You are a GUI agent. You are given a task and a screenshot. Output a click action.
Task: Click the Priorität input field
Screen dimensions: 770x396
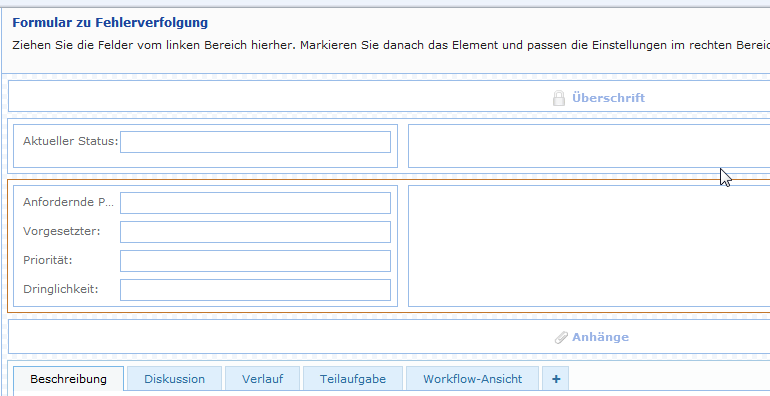[x=255, y=261]
